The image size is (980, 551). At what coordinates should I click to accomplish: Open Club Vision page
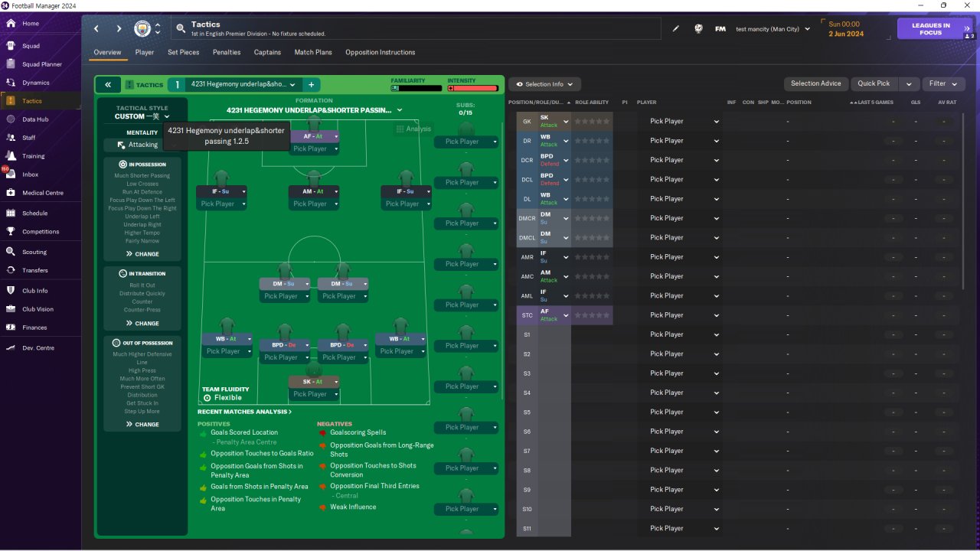click(x=38, y=309)
